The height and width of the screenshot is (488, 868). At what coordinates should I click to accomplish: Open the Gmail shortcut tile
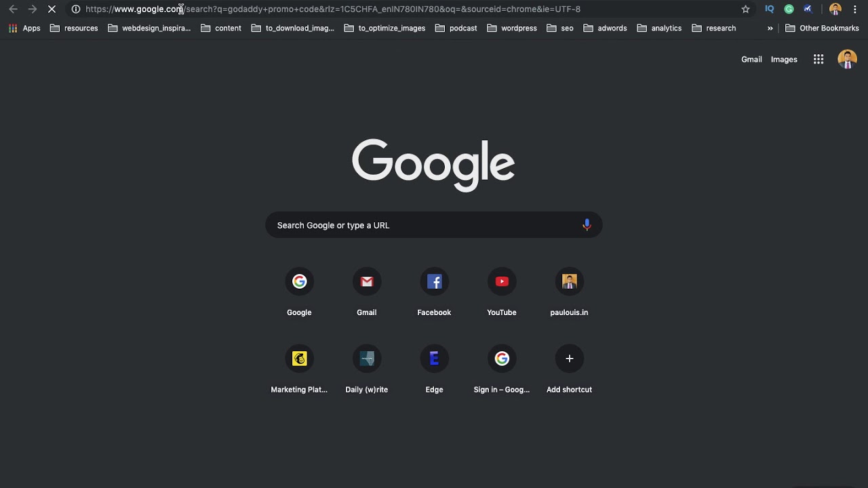pos(367,293)
